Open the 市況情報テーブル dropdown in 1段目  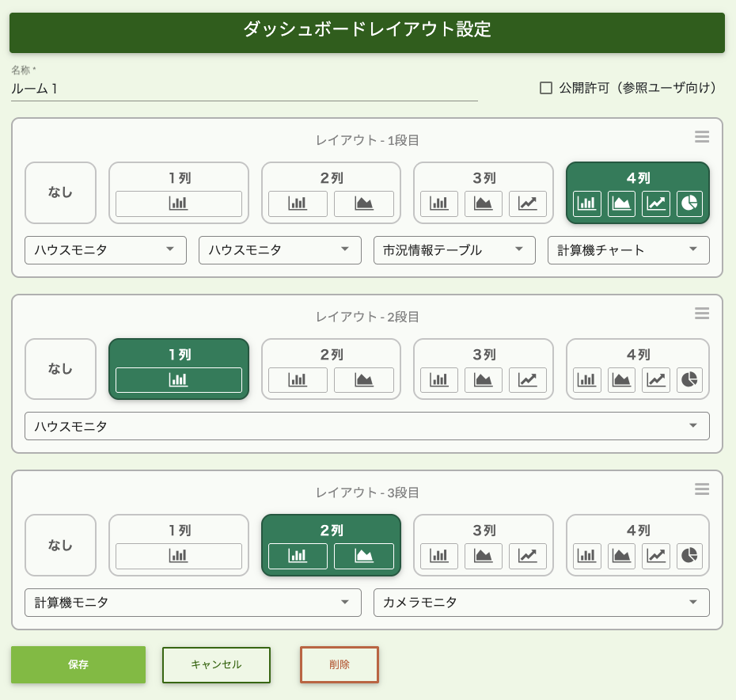point(453,250)
